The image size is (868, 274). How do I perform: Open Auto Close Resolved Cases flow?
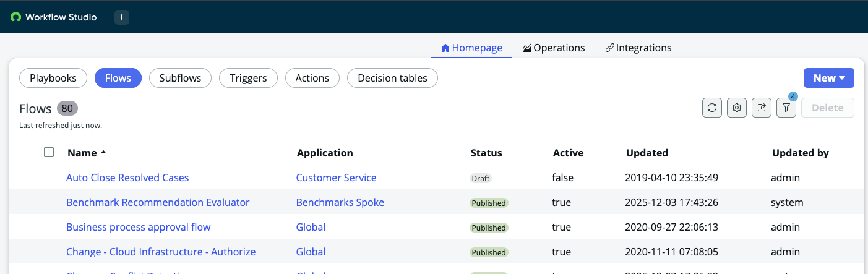127,178
